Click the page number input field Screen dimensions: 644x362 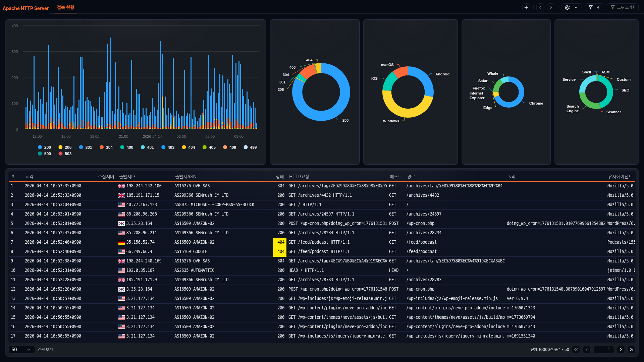pyautogui.click(x=604, y=350)
